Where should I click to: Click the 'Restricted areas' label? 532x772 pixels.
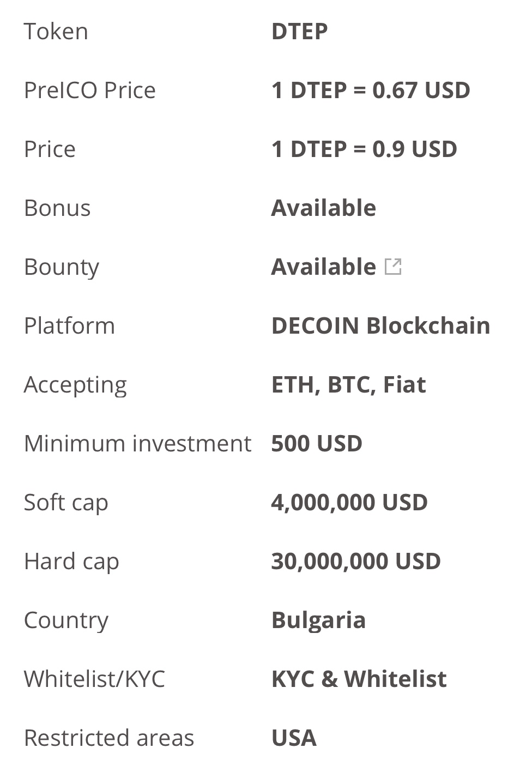tap(109, 738)
